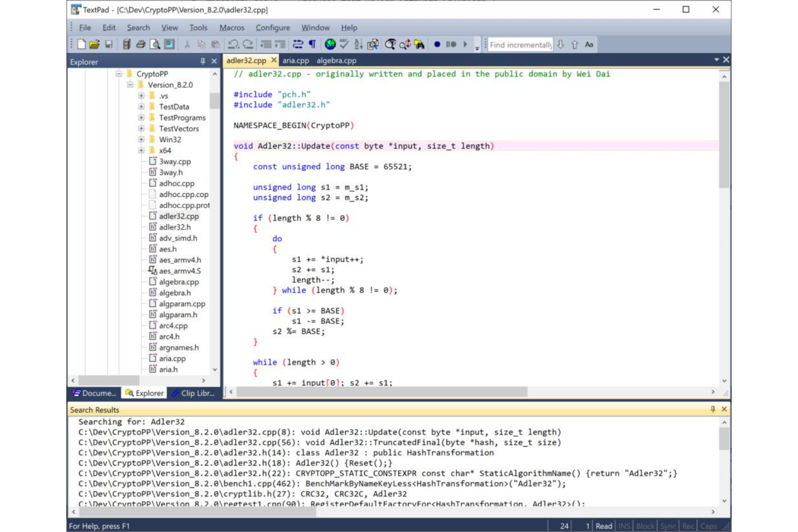Run the spell checker
Screen dimensions: 798x532
click(x=343, y=45)
